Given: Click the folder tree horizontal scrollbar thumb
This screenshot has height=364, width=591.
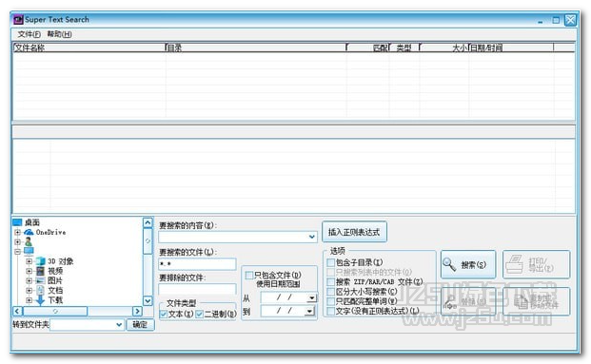Looking at the screenshot, I should pyautogui.click(x=55, y=311).
